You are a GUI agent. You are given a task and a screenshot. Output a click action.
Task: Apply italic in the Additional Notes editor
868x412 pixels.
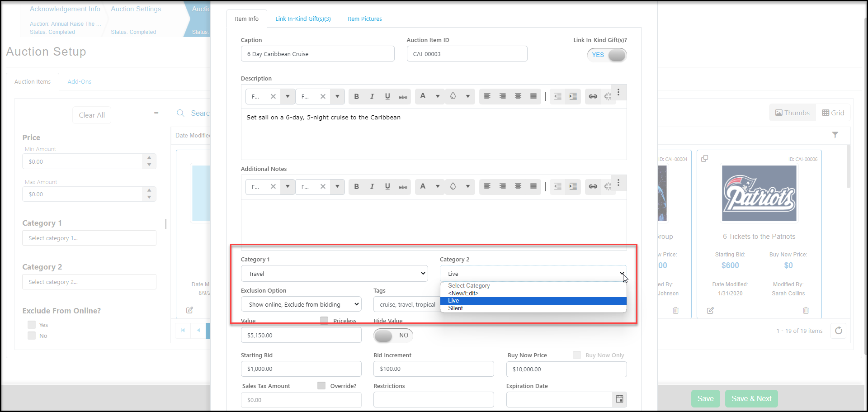point(372,186)
